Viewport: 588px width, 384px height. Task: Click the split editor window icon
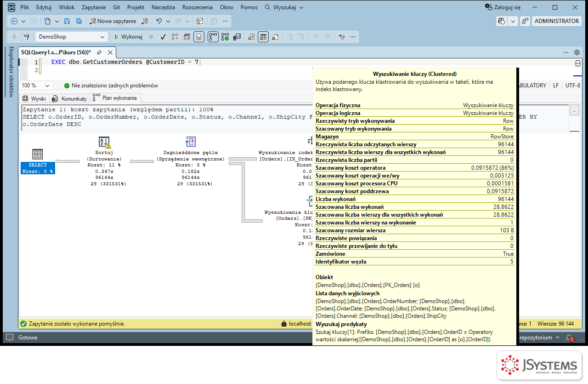[577, 63]
